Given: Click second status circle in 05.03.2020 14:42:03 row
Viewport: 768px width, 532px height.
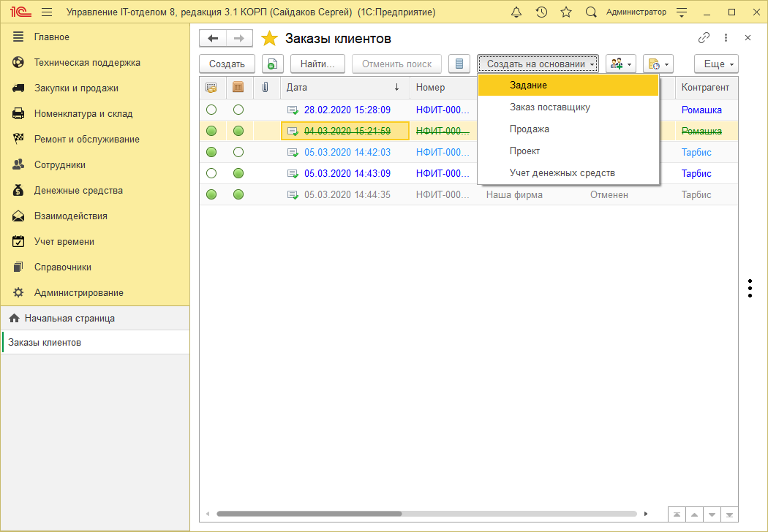Looking at the screenshot, I should coord(238,152).
